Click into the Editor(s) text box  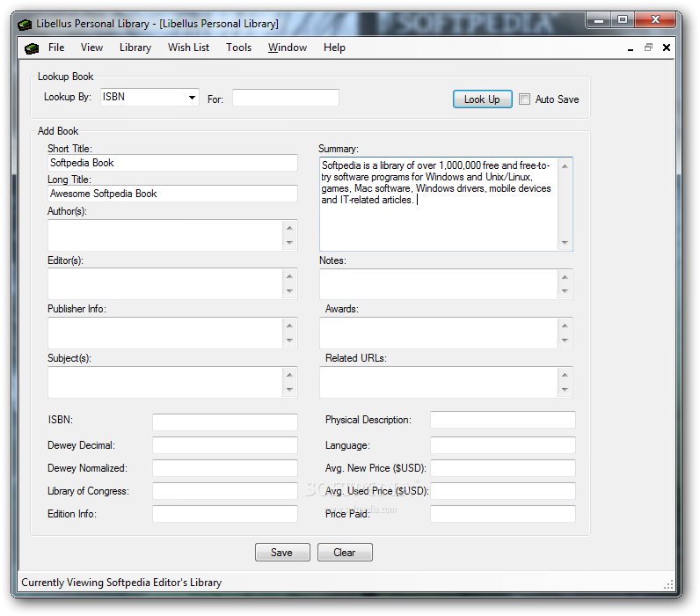click(x=165, y=283)
